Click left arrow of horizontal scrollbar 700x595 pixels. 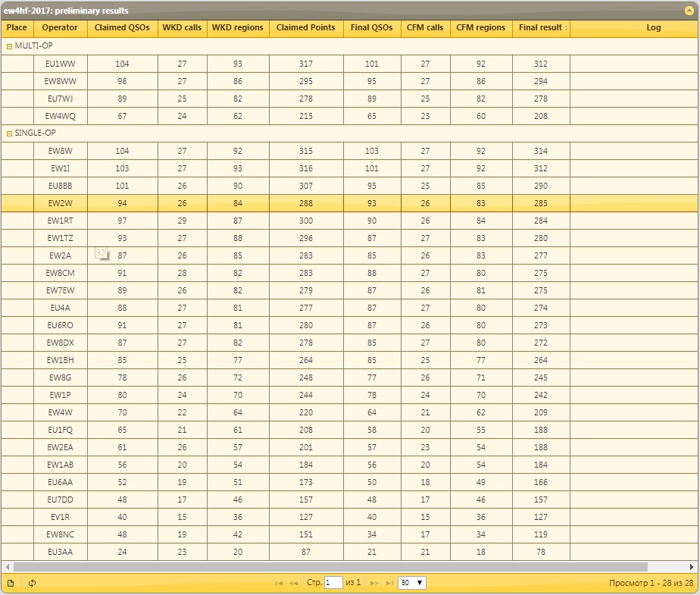(x=7, y=566)
